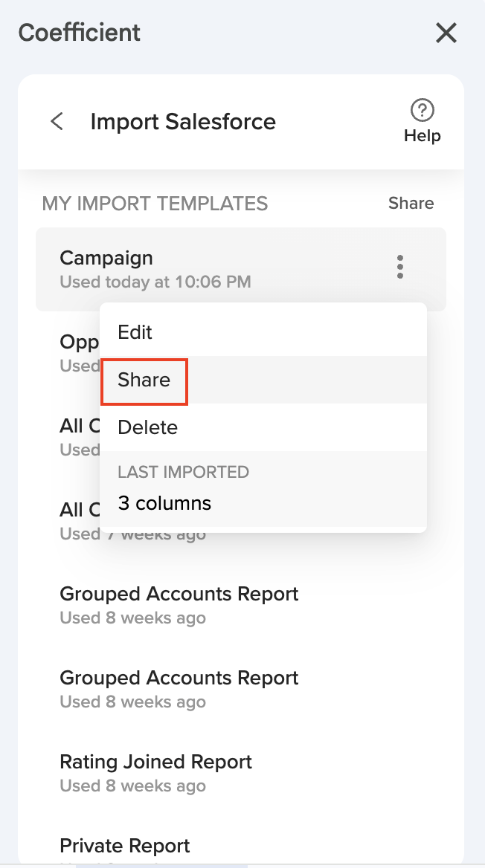Image resolution: width=485 pixels, height=868 pixels.
Task: Close the Coefficient sidebar with the X
Action: pyautogui.click(x=446, y=33)
